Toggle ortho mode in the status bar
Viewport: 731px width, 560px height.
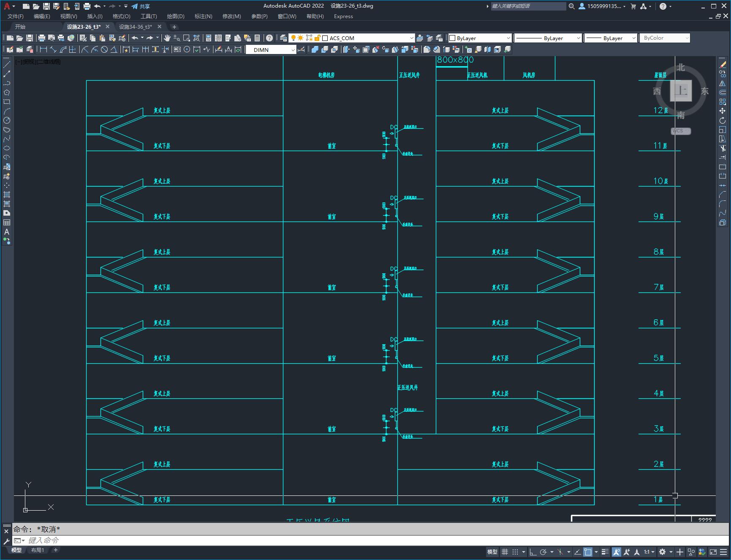tap(533, 552)
